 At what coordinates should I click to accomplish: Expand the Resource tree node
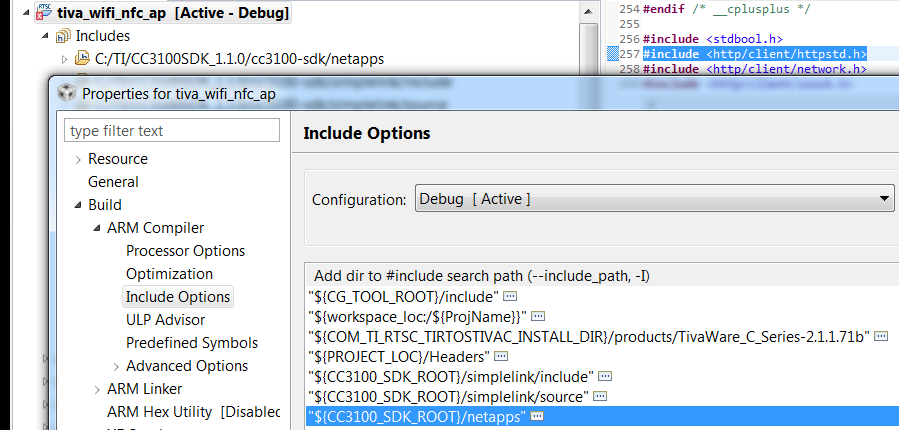point(78,159)
